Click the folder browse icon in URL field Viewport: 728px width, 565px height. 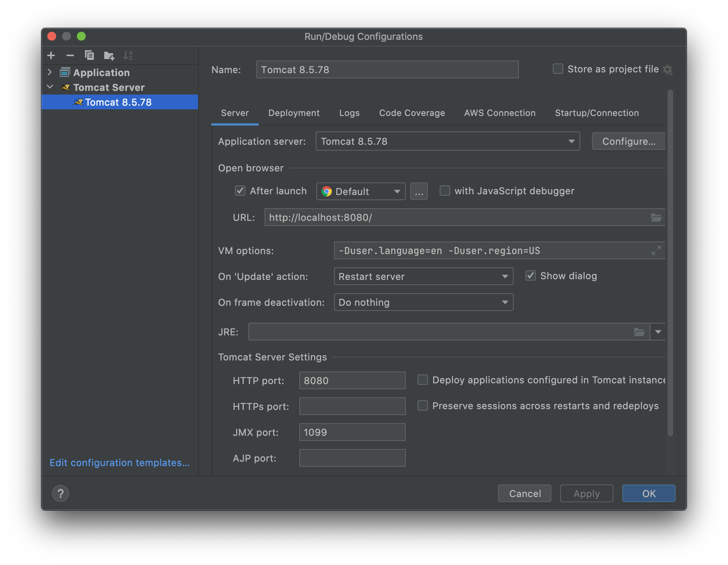[x=656, y=218]
